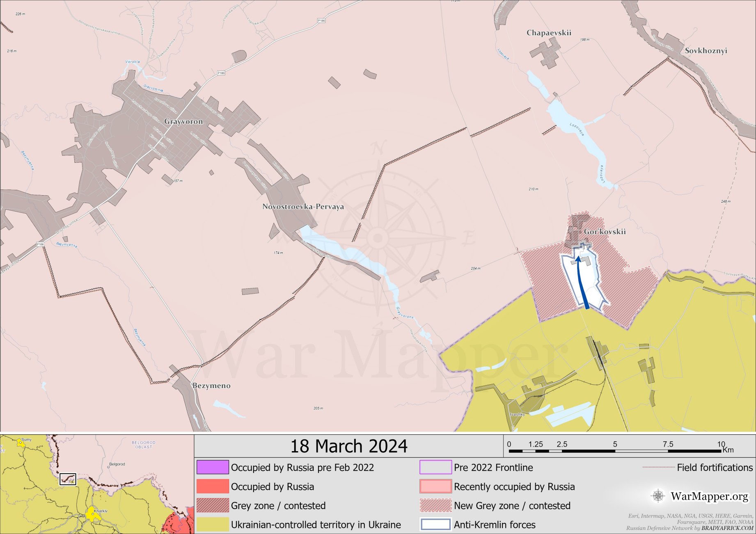
Task: Click the New Grey zone / contested swatch
Action: coord(435,505)
